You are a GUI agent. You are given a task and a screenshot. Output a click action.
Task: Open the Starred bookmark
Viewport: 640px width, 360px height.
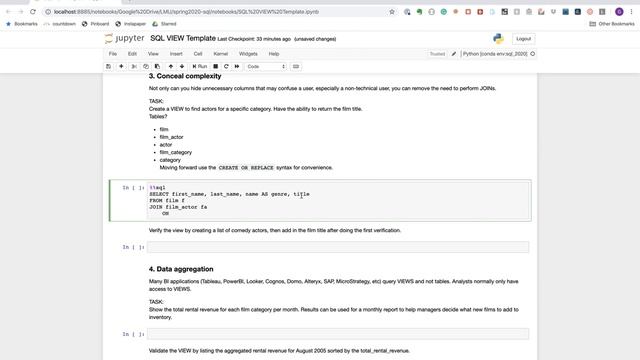[x=164, y=24]
